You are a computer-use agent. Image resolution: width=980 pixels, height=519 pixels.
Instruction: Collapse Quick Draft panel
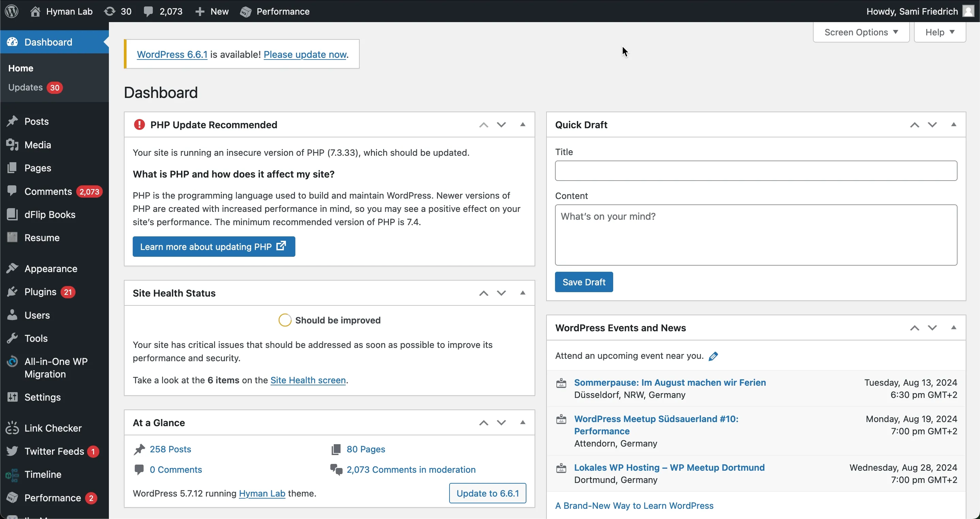(954, 125)
